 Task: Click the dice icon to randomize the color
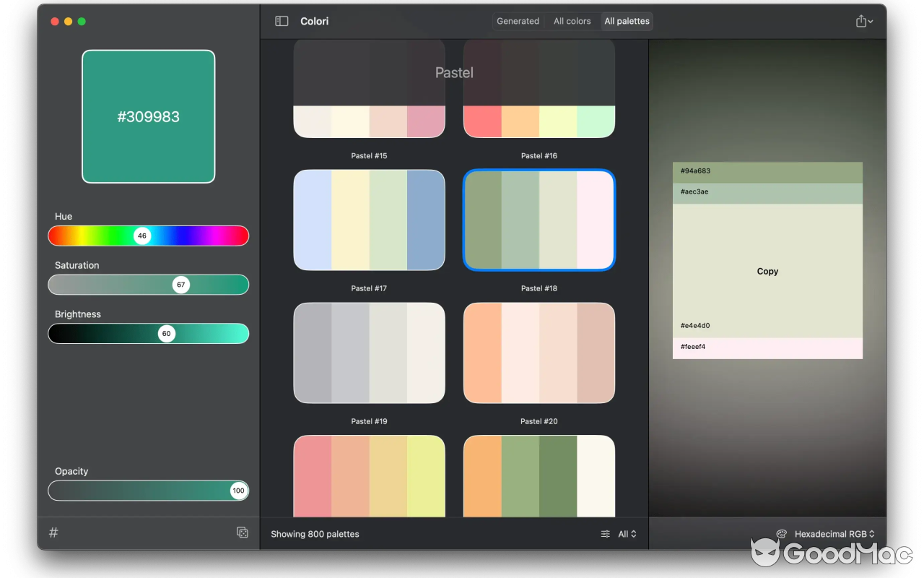[243, 532]
